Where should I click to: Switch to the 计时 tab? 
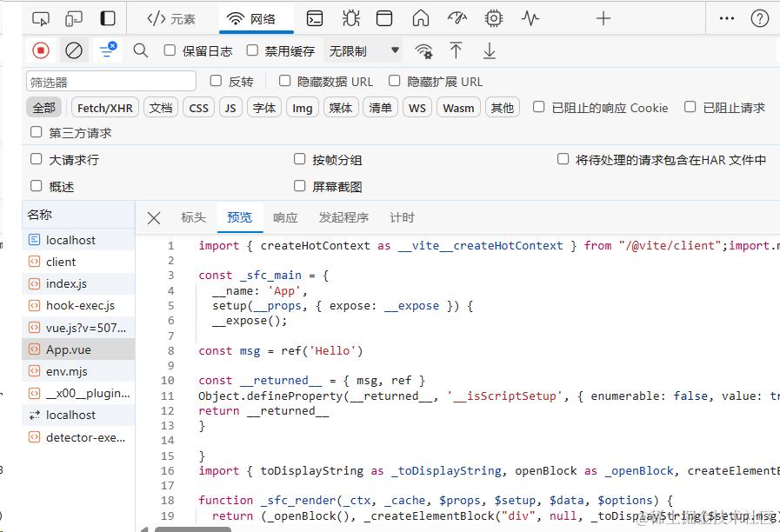[402, 217]
